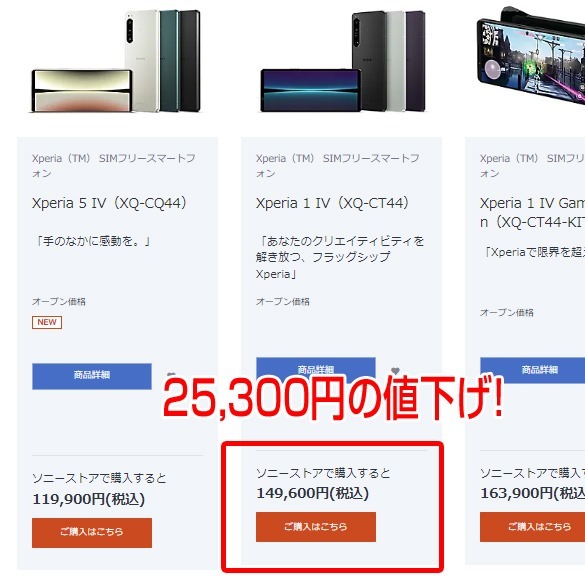Click the red 25,300円の値下げ! annotation
The height and width of the screenshot is (584, 585).
(333, 397)
